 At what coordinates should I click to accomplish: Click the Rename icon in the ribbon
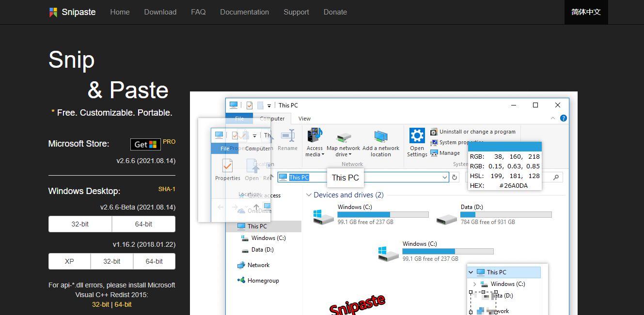287,135
